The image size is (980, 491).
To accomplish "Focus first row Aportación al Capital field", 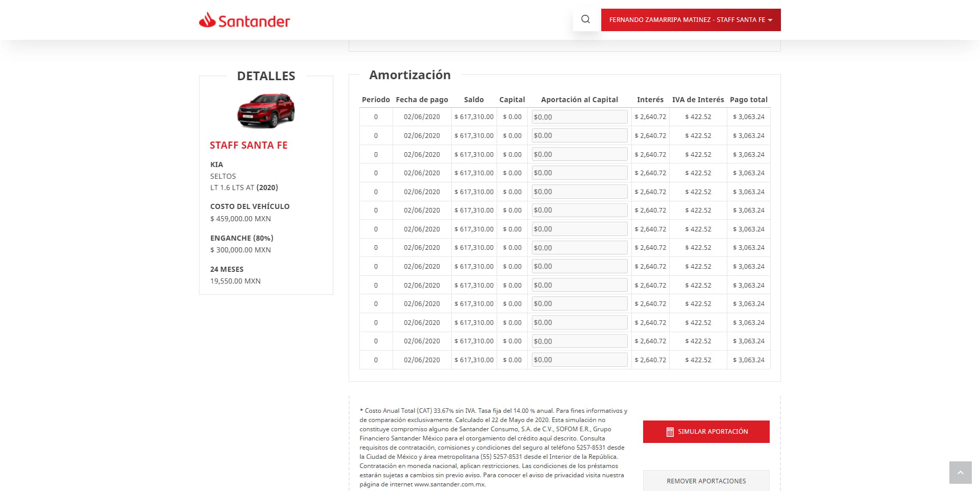I will [x=579, y=117].
